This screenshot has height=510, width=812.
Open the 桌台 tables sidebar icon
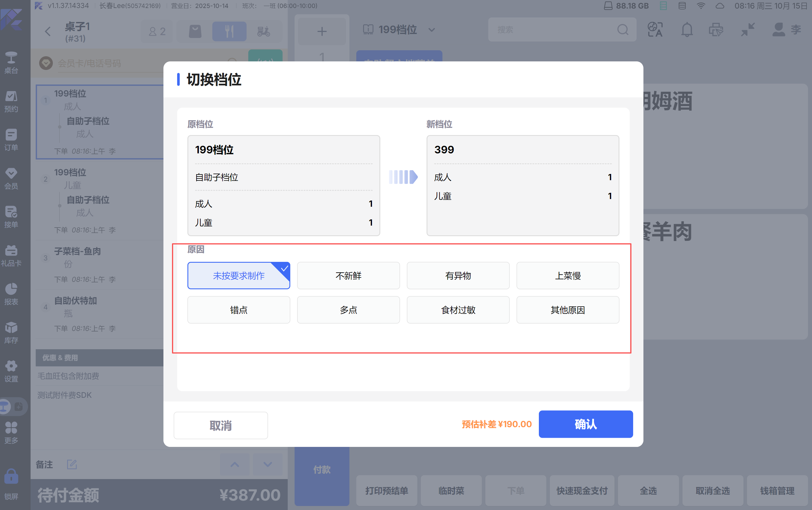coord(11,62)
